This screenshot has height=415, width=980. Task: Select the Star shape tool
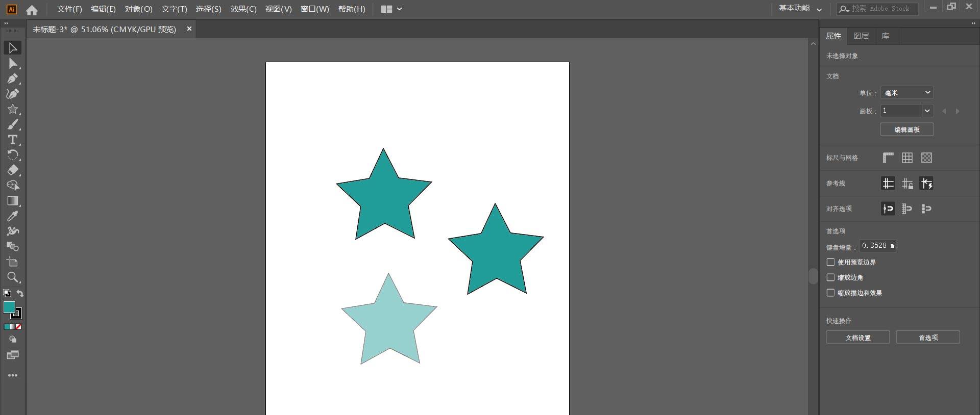(x=12, y=109)
